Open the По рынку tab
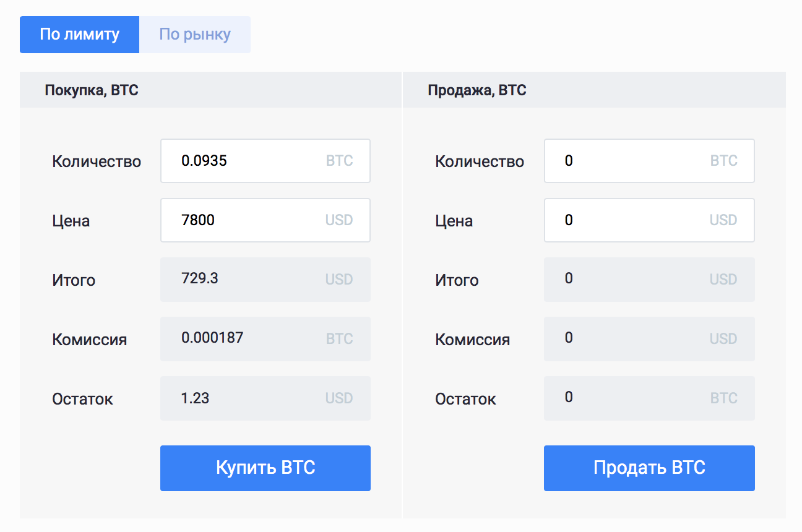 pos(195,35)
